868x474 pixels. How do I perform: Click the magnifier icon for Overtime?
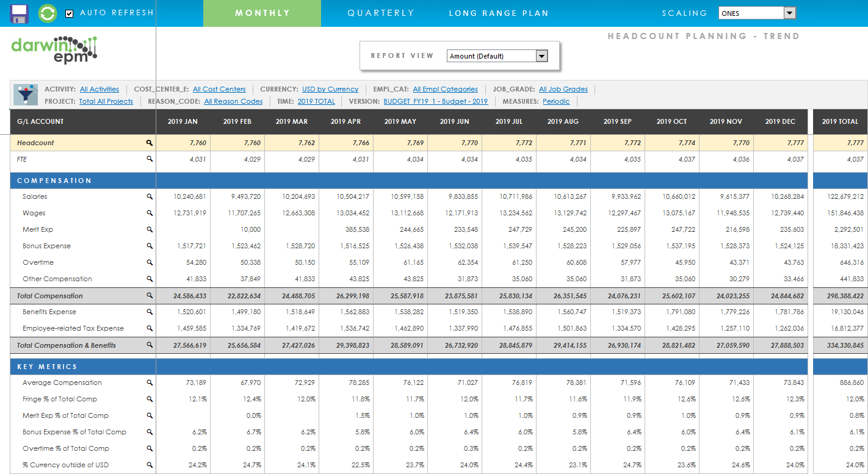tap(149, 263)
